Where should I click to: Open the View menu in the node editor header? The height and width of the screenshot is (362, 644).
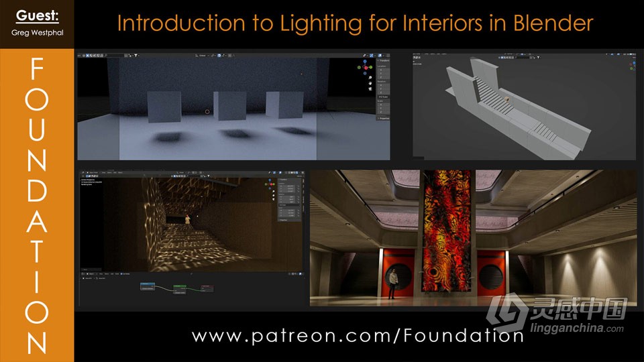pyautogui.click(x=101, y=274)
